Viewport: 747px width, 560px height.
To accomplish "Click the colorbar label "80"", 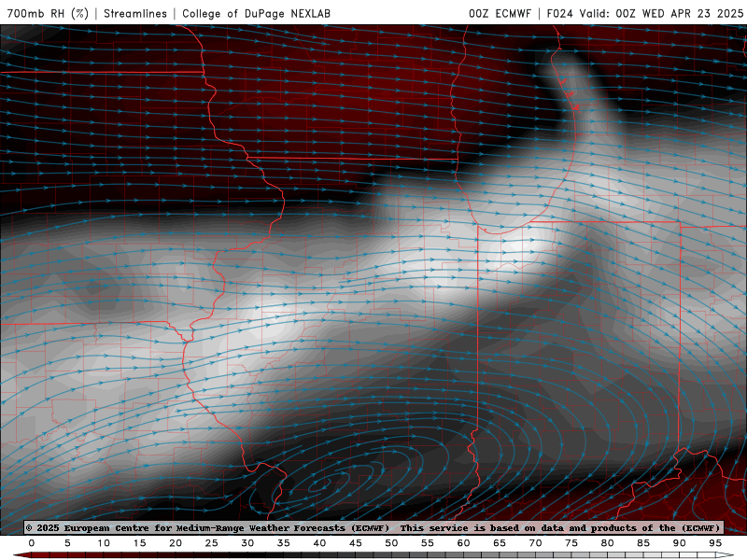I will (x=608, y=543).
